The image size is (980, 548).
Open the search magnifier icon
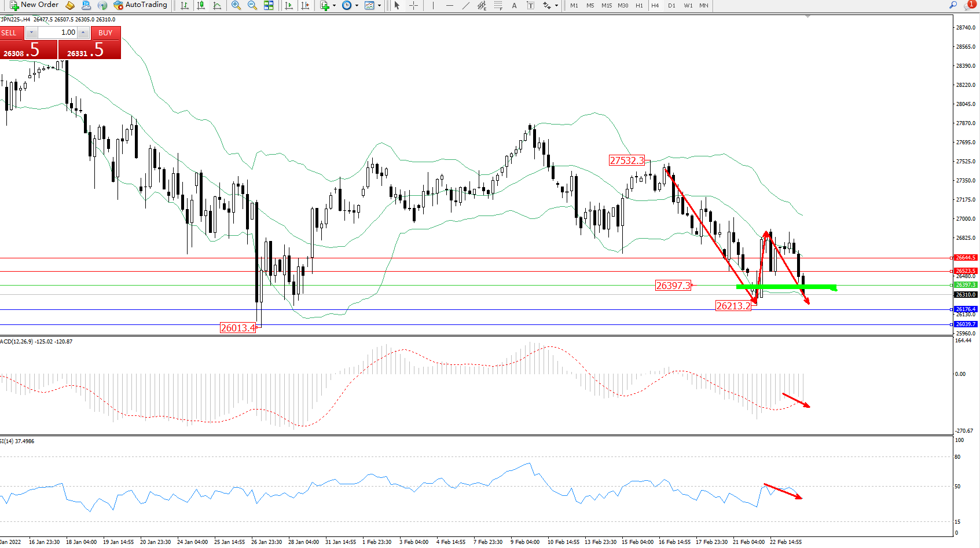point(953,5)
